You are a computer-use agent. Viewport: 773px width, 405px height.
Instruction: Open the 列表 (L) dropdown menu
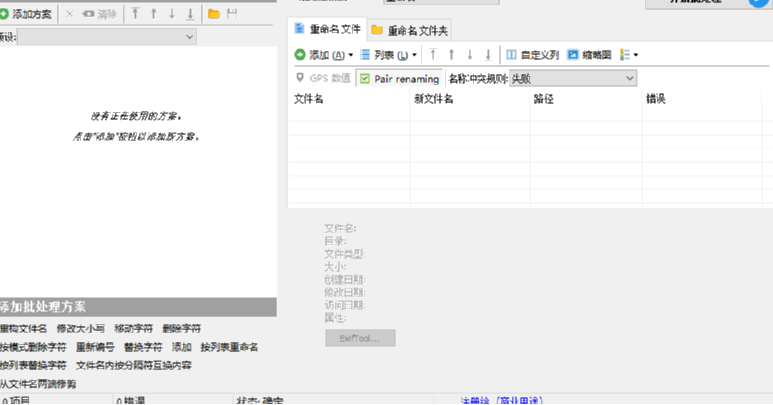click(388, 55)
